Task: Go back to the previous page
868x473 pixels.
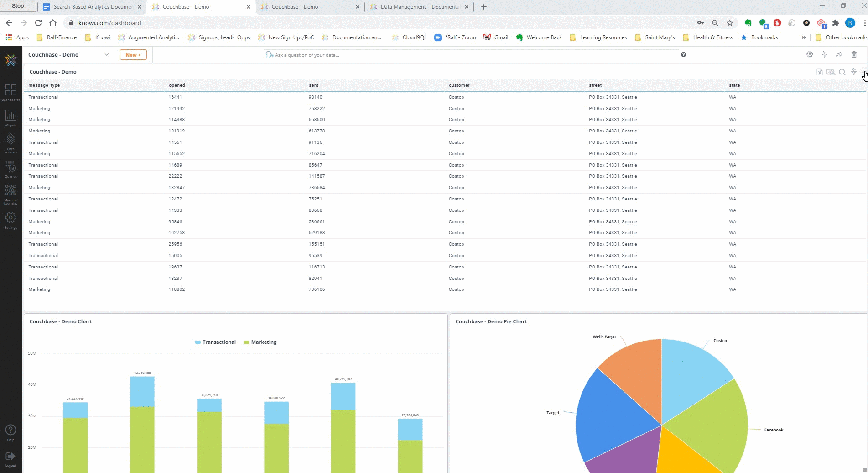Action: pos(9,23)
